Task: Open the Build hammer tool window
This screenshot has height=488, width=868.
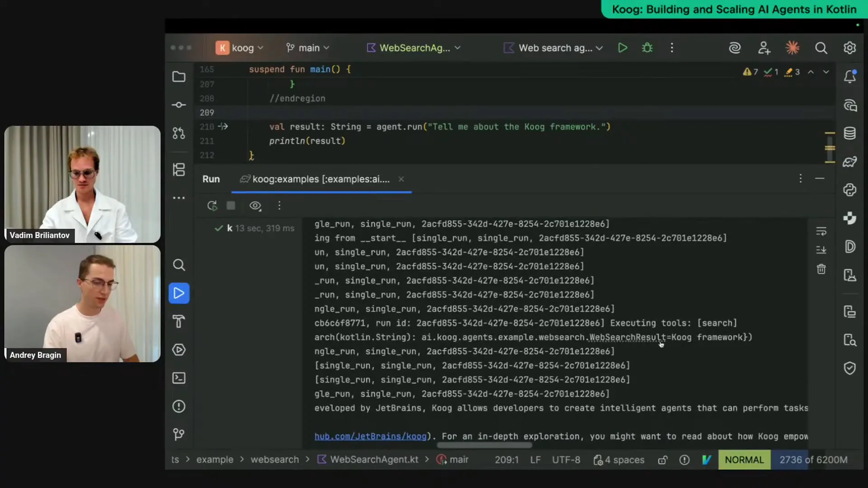Action: tap(179, 321)
